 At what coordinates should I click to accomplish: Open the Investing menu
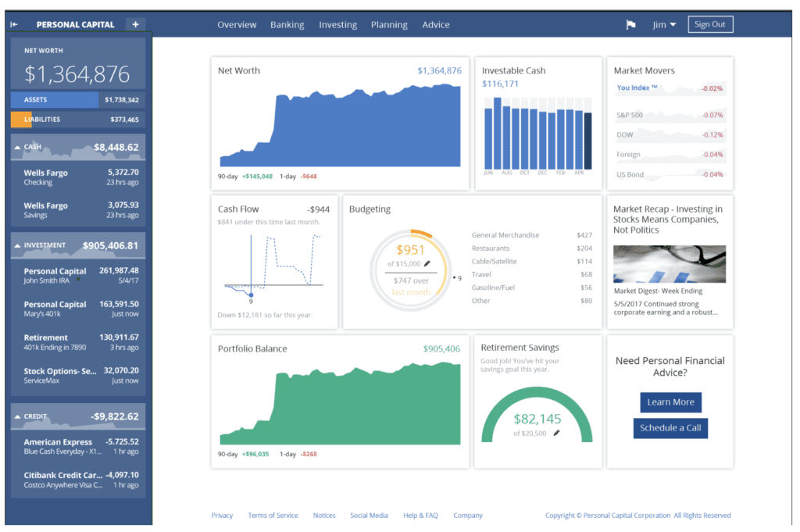[337, 25]
